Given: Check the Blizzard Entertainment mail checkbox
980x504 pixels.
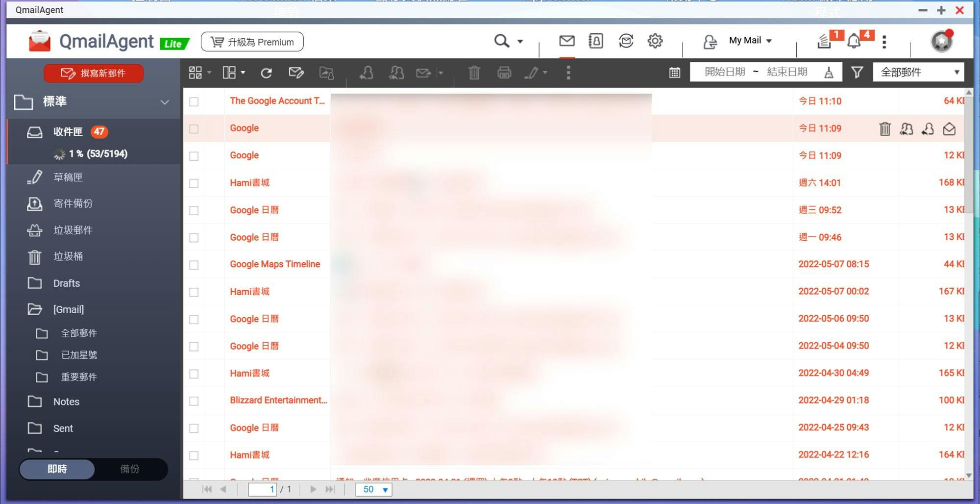Looking at the screenshot, I should [194, 401].
